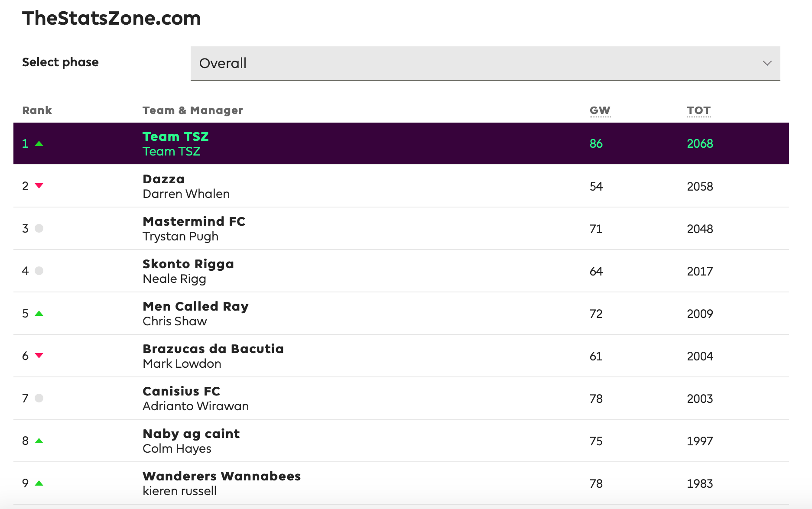Image resolution: width=812 pixels, height=509 pixels.
Task: Click grey unchanged dot beside rank 7
Action: tap(39, 398)
